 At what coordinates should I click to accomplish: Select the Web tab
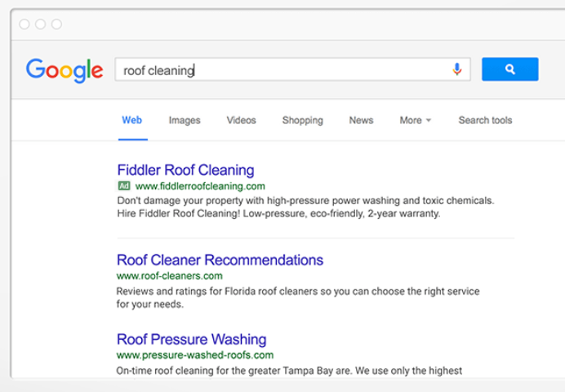pos(132,120)
